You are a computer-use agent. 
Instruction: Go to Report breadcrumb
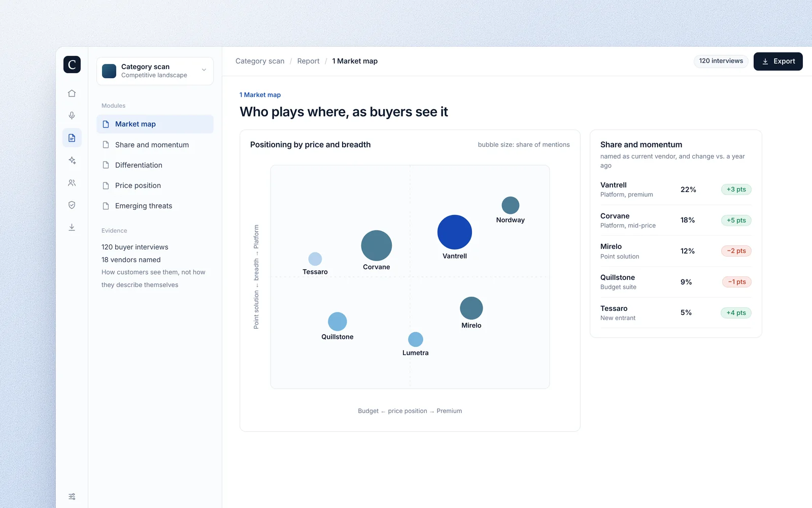click(308, 61)
